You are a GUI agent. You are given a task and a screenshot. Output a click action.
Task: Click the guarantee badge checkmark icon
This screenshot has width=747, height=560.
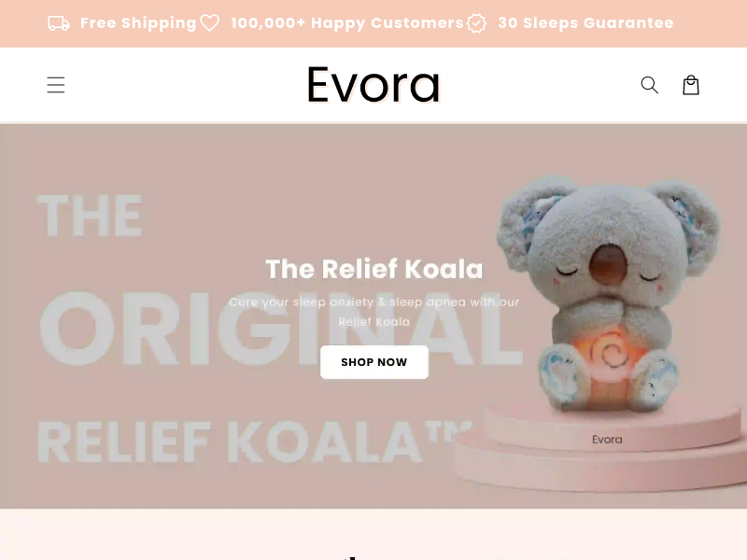(476, 22)
